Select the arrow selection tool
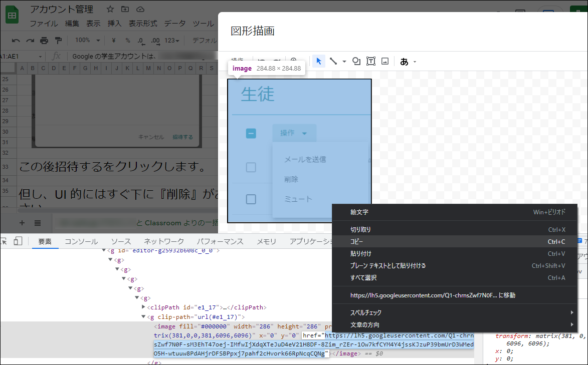 [x=319, y=61]
